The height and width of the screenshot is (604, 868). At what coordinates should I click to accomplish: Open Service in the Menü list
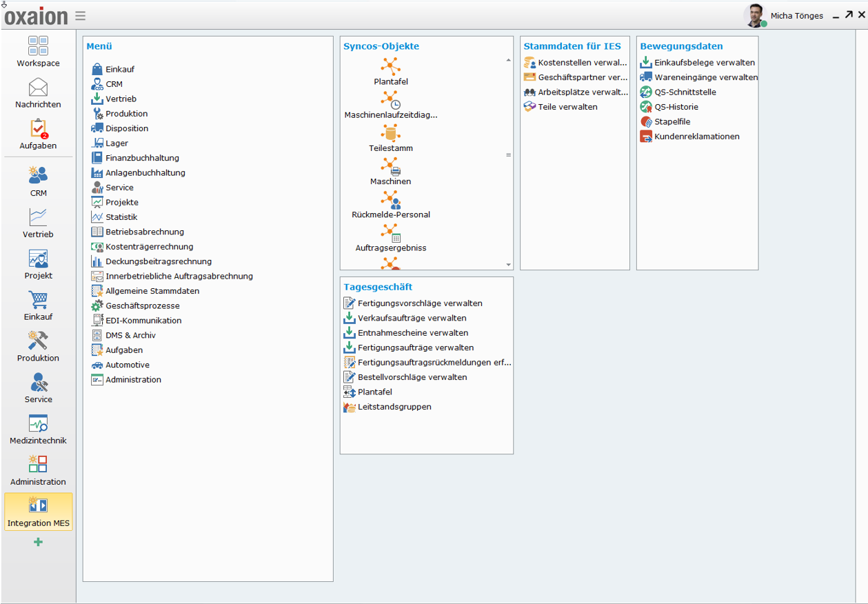112,188
